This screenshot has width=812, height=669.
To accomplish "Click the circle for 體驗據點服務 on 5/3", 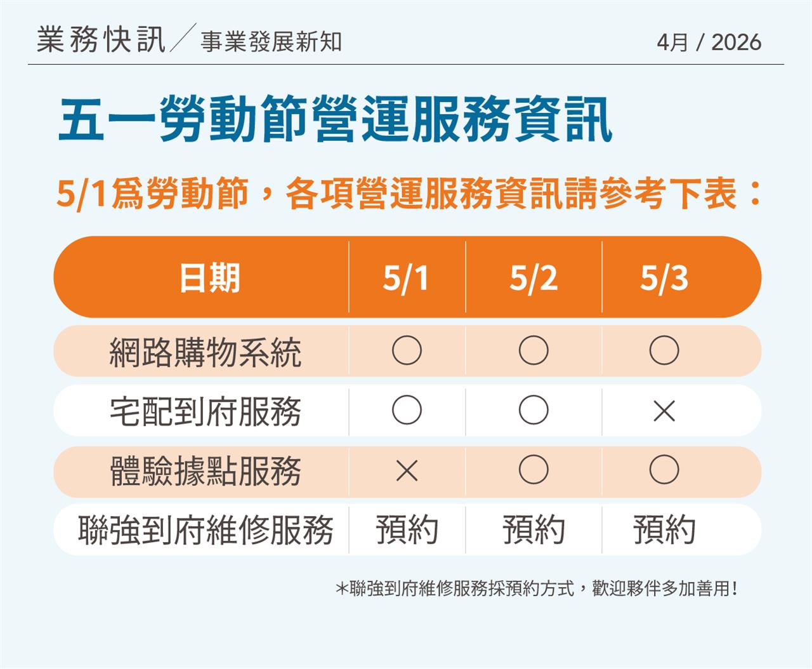I will pyautogui.click(x=664, y=470).
